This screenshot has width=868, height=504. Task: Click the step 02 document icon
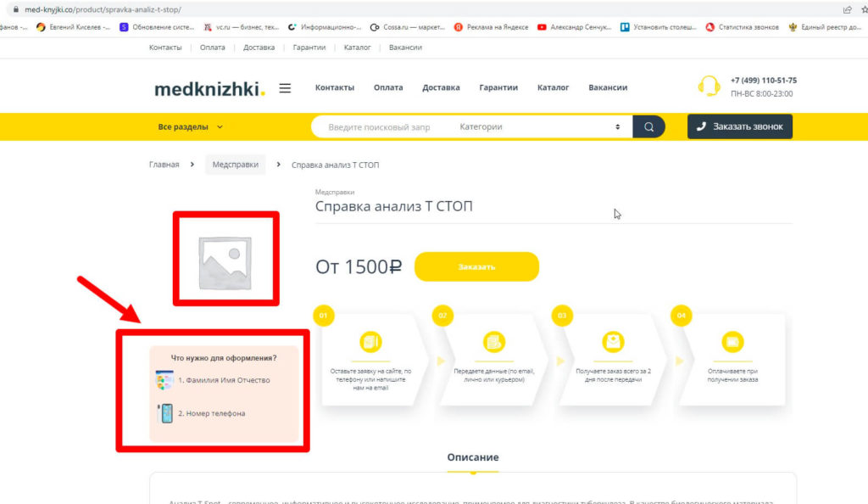click(492, 342)
